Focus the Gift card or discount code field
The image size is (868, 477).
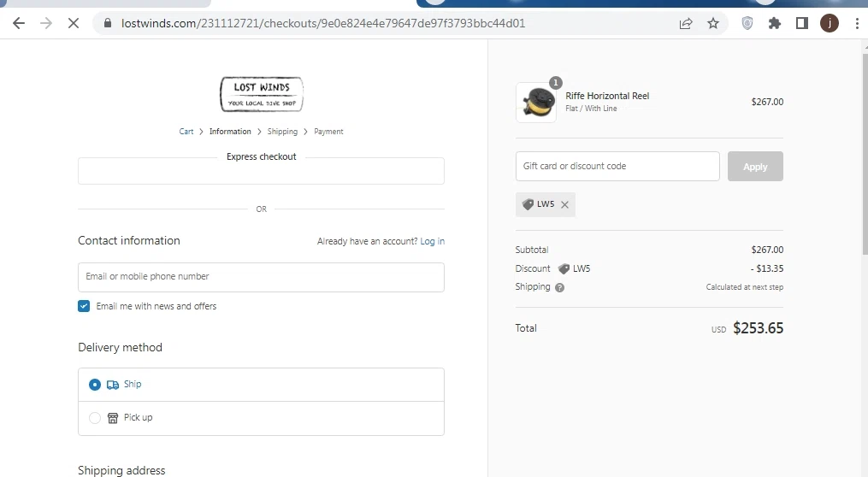[617, 166]
